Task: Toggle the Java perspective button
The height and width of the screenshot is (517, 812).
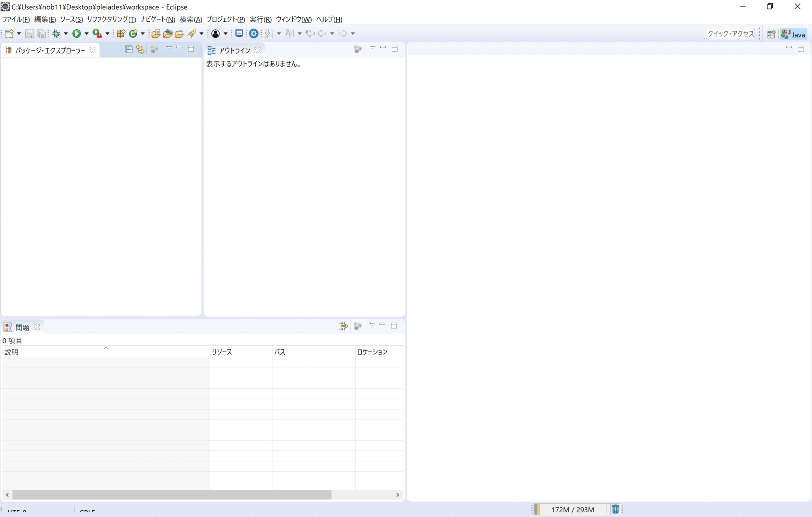Action: (793, 34)
